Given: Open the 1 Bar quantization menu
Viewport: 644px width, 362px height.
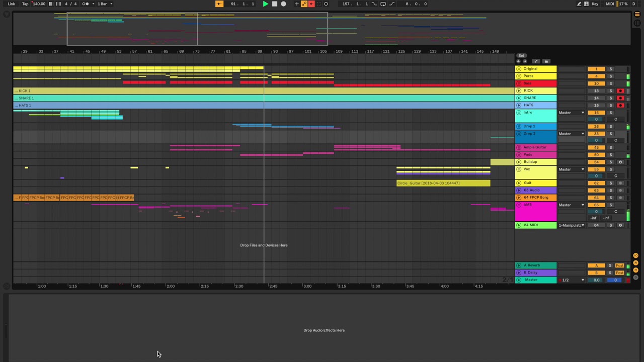Looking at the screenshot, I should click(x=105, y=4).
